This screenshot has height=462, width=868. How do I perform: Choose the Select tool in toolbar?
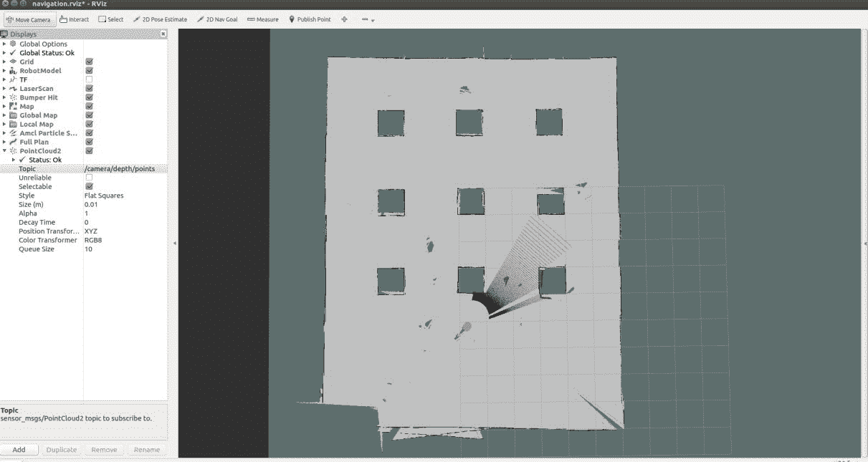click(111, 19)
